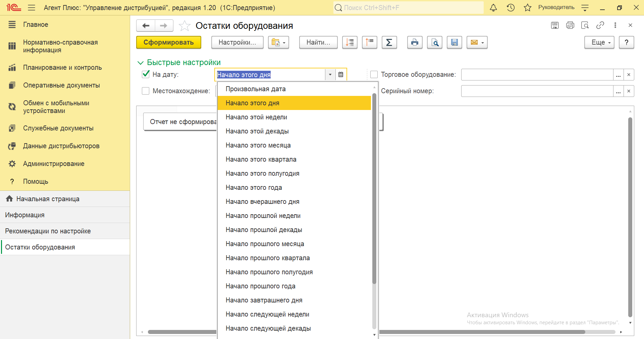Go forward with right arrow button
The height and width of the screenshot is (339, 644).
click(164, 25)
